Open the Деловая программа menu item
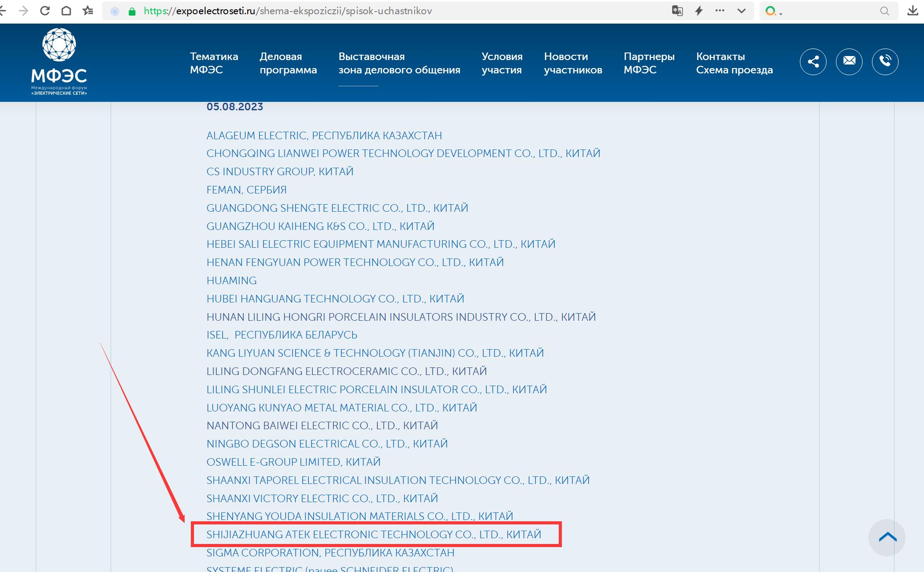Image resolution: width=924 pixels, height=572 pixels. [x=288, y=63]
